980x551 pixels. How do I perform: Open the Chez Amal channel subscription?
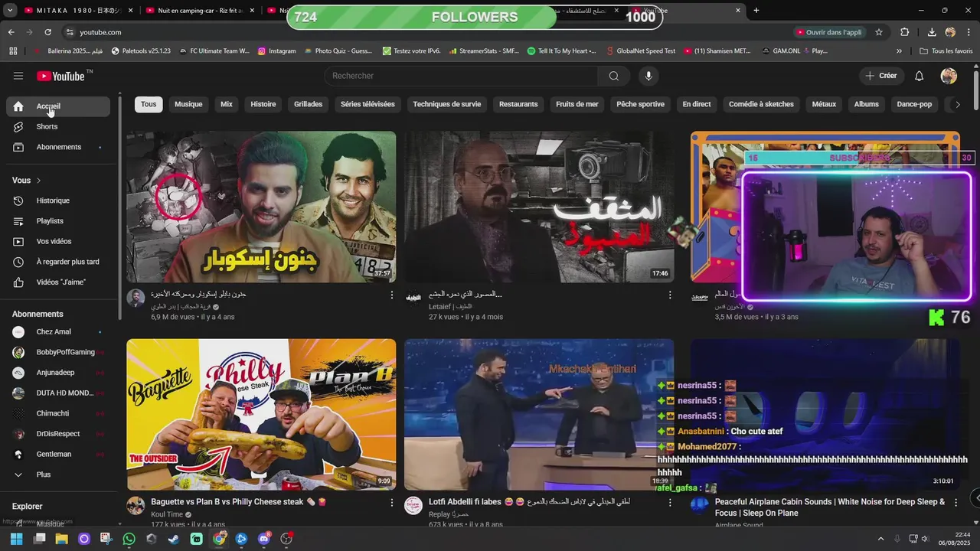point(58,331)
